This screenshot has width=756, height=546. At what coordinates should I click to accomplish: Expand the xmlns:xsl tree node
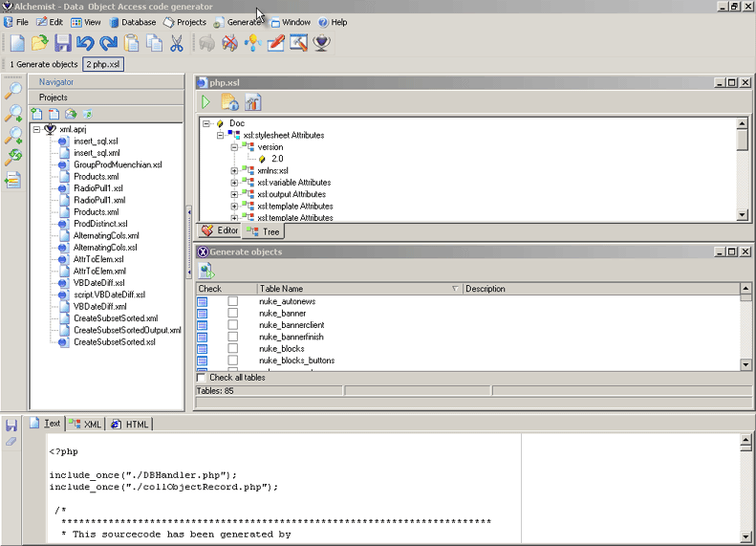[234, 171]
